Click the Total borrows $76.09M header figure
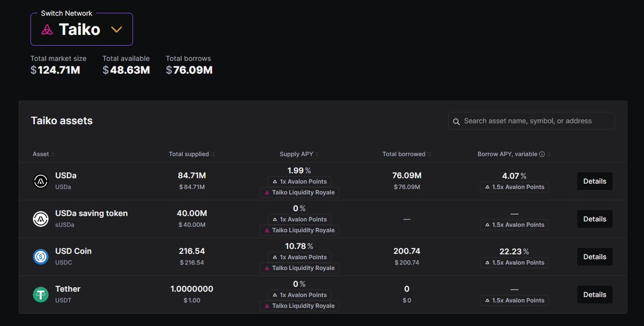Image resolution: width=644 pixels, height=326 pixels. 189,70
